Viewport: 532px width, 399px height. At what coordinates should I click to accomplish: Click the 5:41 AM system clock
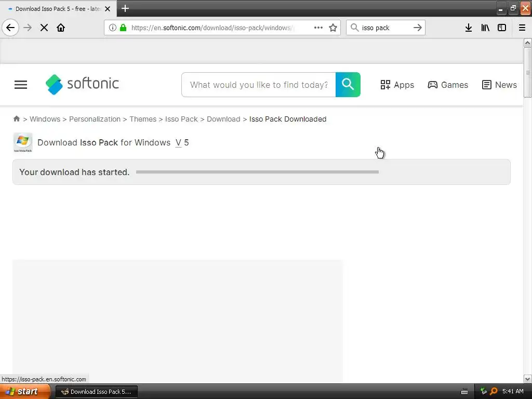[x=513, y=391]
